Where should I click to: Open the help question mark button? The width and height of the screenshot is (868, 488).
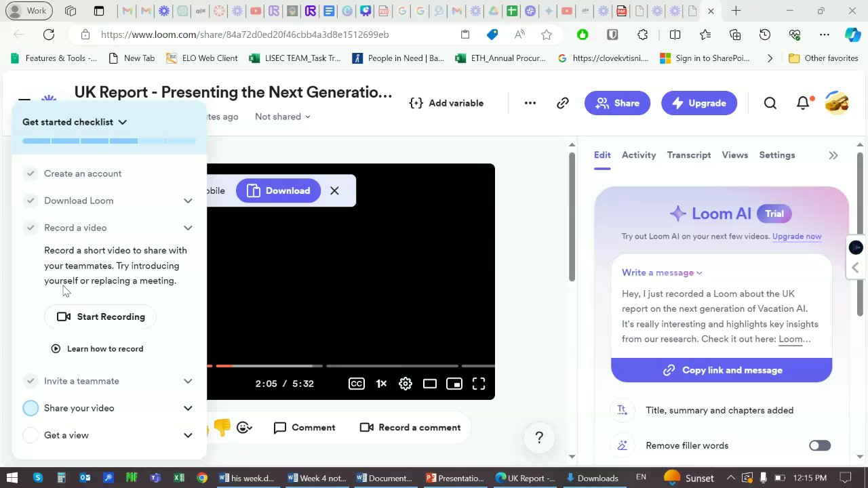tap(539, 438)
